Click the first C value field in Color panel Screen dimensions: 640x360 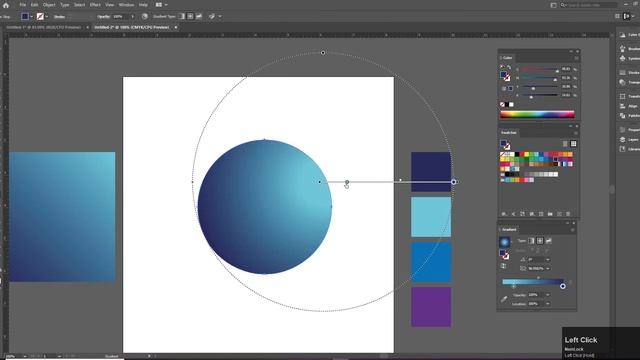(x=566, y=69)
